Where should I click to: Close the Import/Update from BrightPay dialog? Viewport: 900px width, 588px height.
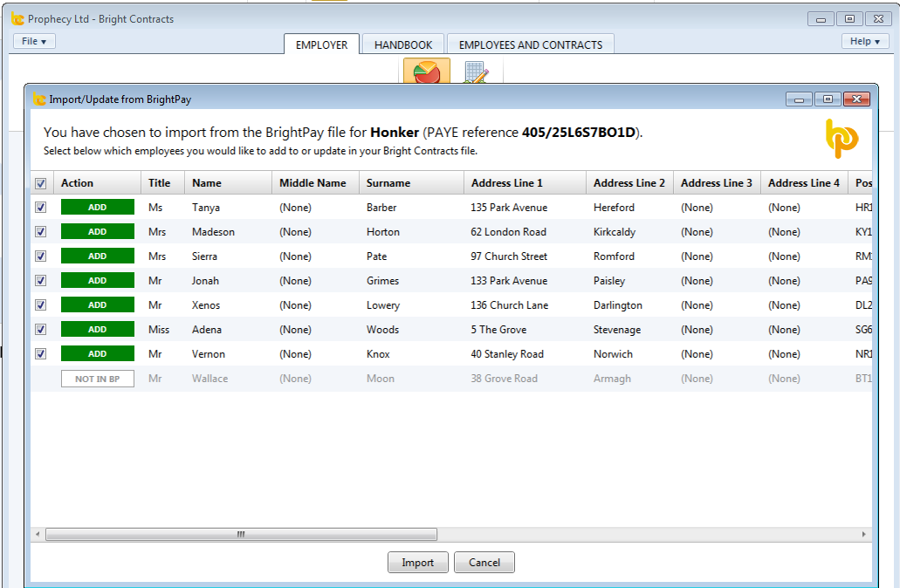click(856, 99)
